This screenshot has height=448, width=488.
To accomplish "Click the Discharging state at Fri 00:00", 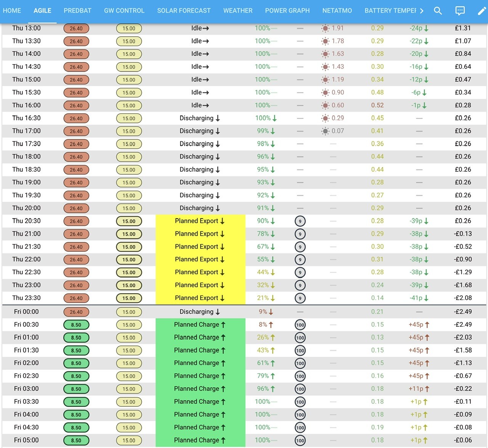I will pyautogui.click(x=200, y=312).
